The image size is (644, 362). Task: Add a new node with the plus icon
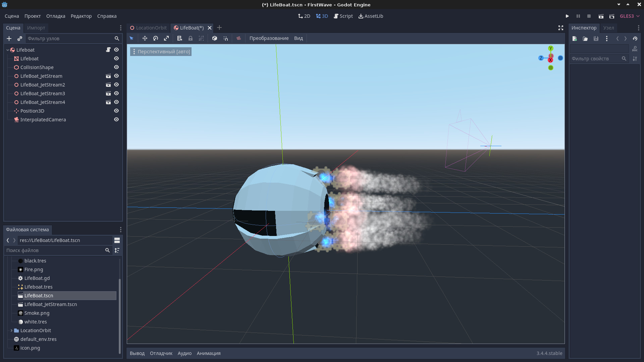[x=9, y=39]
